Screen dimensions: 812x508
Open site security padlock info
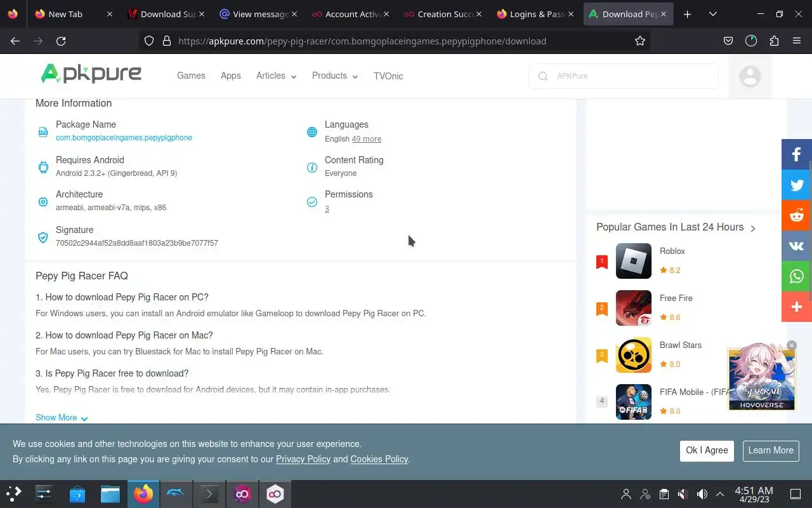coord(167,41)
